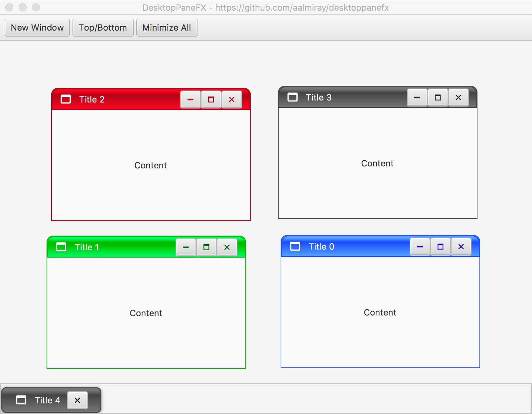
Task: Select the Title 3 title bar text
Action: (319, 97)
